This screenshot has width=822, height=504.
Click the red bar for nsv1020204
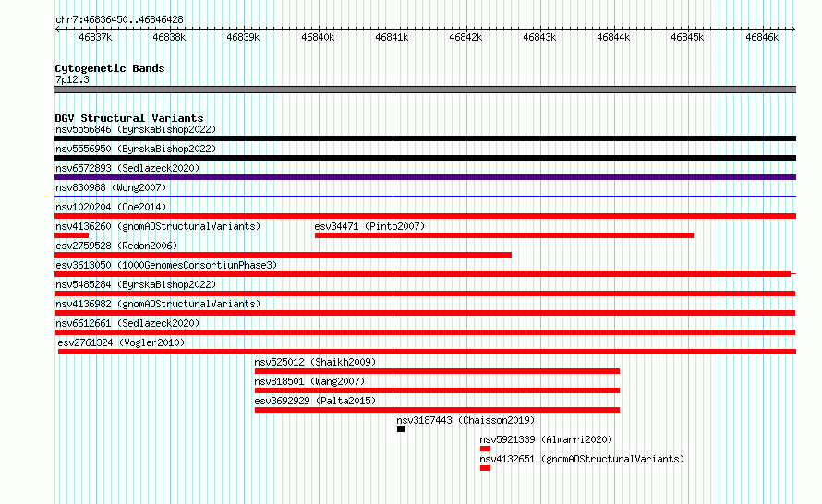tap(425, 216)
